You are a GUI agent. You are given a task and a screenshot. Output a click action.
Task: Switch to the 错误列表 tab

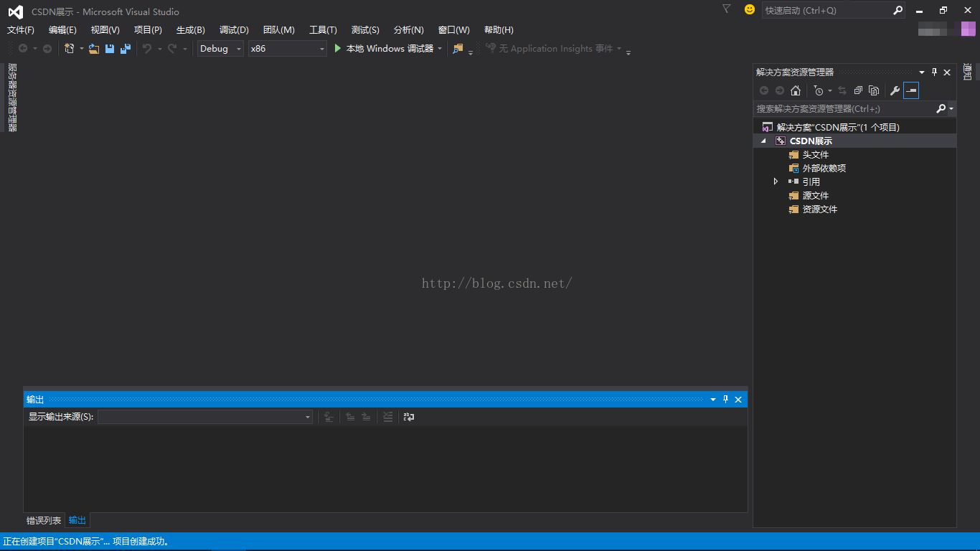pos(44,521)
